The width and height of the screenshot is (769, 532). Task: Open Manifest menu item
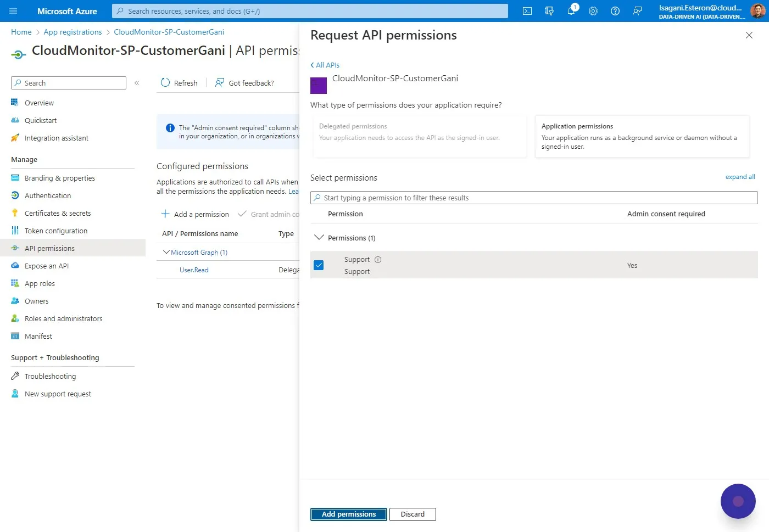coord(38,336)
